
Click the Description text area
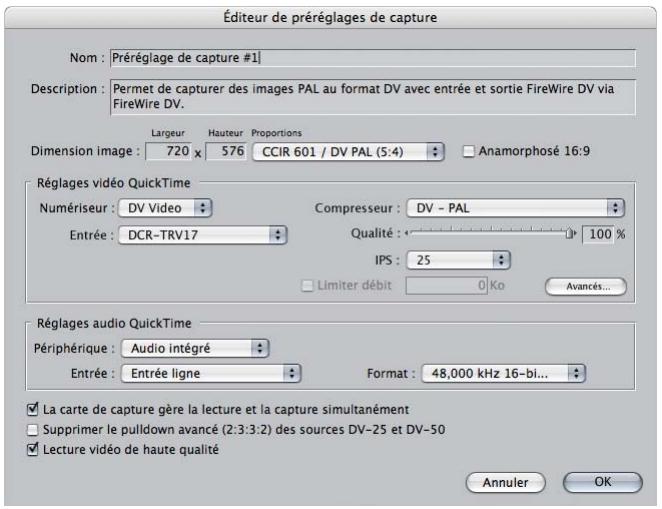(373, 97)
